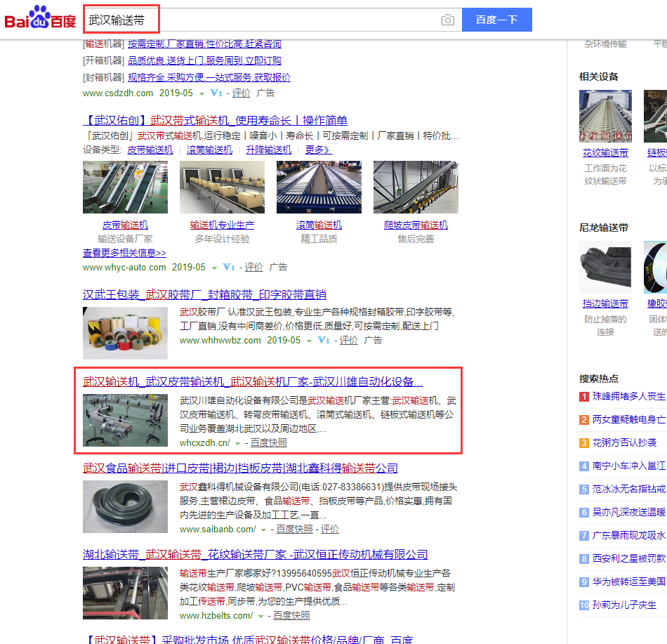This screenshot has height=644, width=667.
Task: Open 【武汉输送带】采购批发市场 result title
Action: click(248, 640)
